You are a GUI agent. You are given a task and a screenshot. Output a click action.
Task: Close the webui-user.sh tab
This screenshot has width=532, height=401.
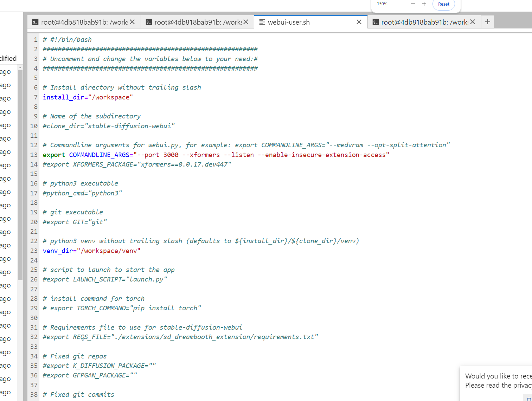359,22
